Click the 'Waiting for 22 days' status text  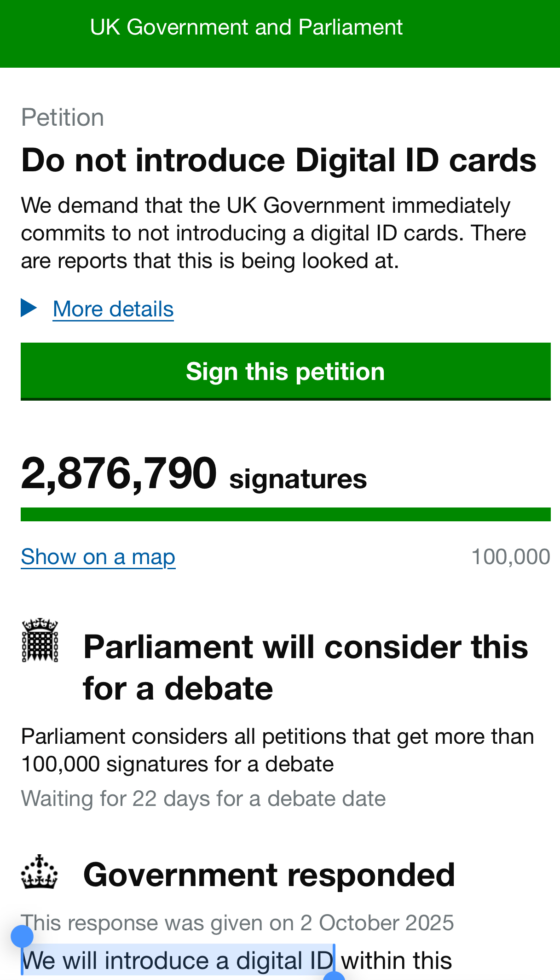(x=203, y=799)
